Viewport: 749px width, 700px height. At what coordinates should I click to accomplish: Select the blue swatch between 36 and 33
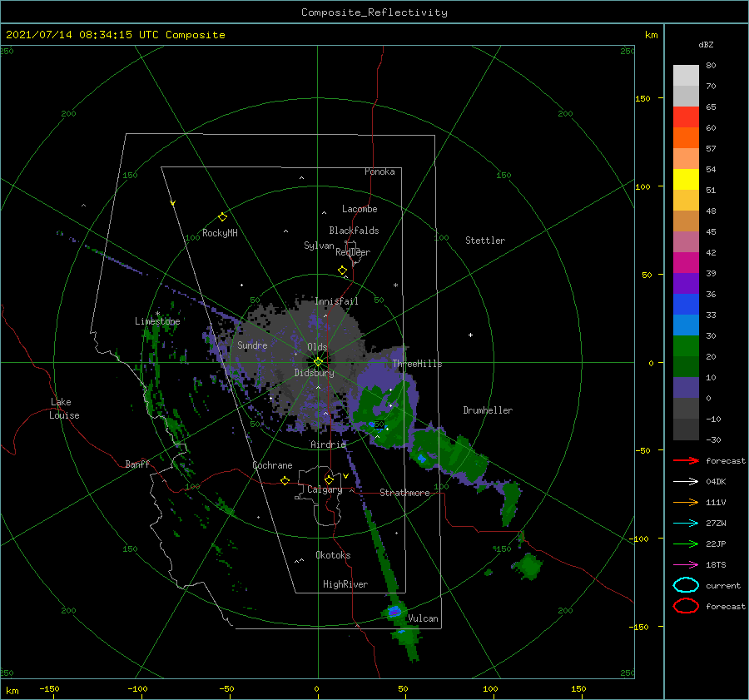pyautogui.click(x=686, y=304)
